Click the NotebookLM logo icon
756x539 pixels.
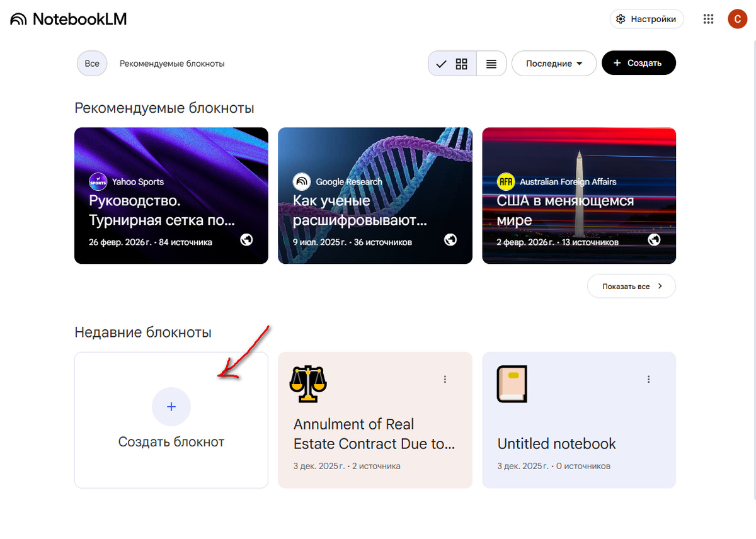tap(19, 20)
